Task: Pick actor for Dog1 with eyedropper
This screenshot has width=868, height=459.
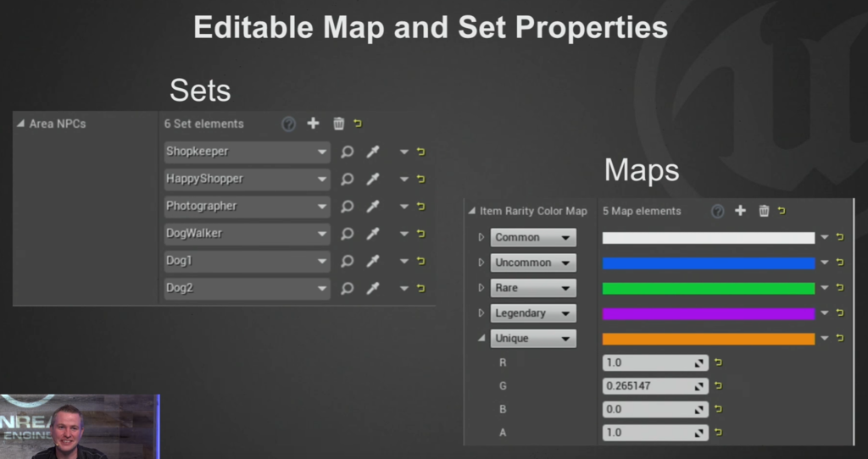Action: (x=373, y=261)
